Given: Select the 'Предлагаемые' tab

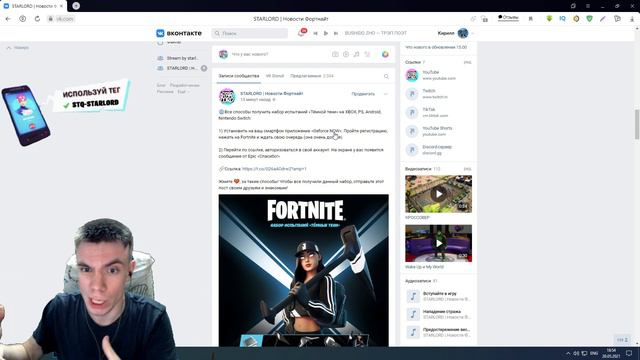Looking at the screenshot, I should 312,76.
